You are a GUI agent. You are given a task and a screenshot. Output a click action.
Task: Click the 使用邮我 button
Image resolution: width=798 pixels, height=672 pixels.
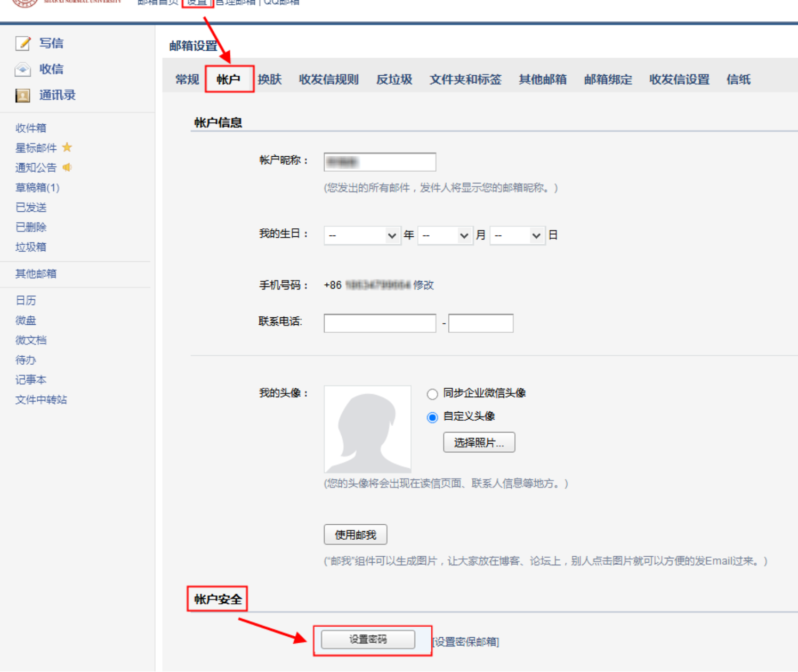click(355, 534)
